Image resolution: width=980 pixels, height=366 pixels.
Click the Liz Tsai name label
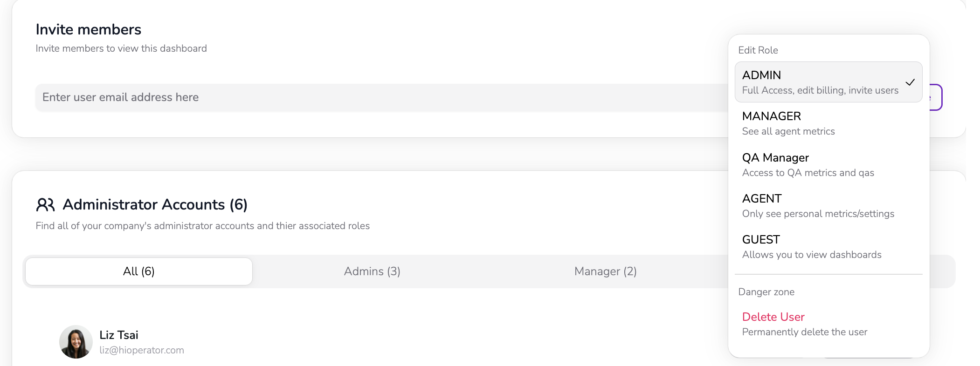click(x=119, y=335)
